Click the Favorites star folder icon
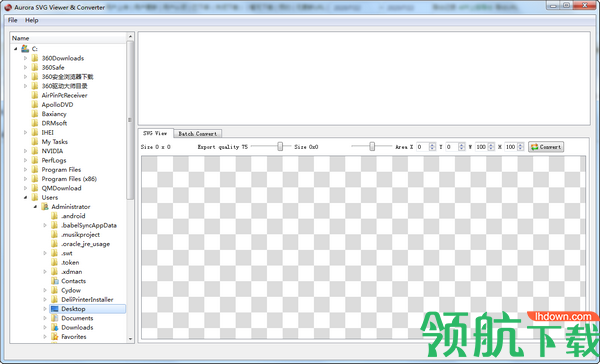Image resolution: width=600 pixels, height=364 pixels. pos(54,337)
